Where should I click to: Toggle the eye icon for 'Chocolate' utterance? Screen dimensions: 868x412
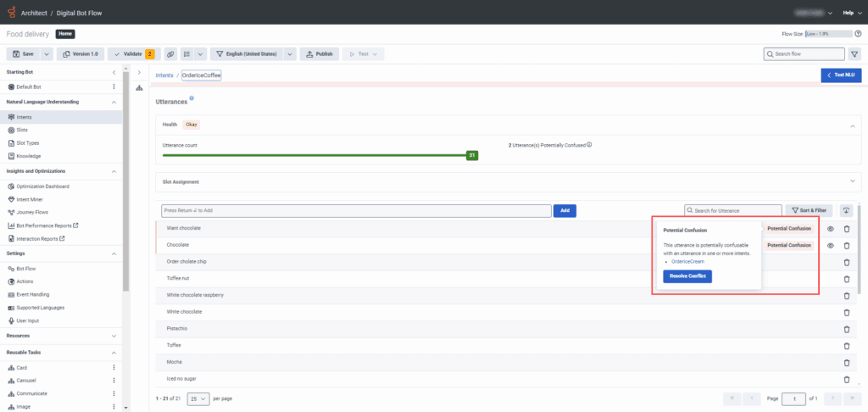tap(831, 246)
